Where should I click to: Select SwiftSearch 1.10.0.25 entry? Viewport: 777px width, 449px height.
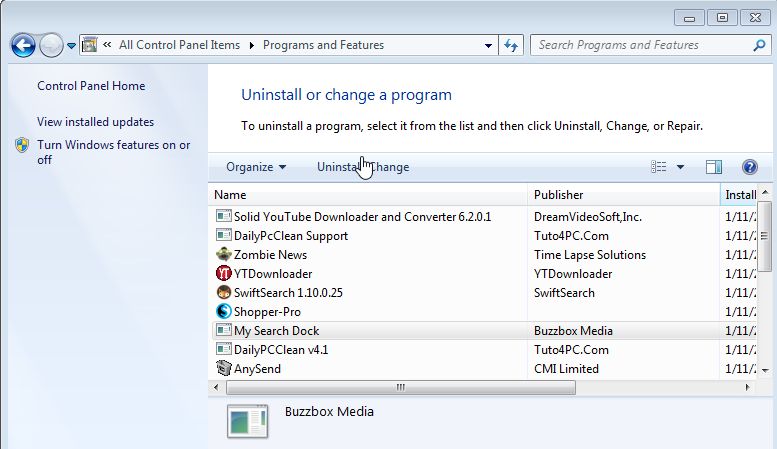tap(288, 293)
